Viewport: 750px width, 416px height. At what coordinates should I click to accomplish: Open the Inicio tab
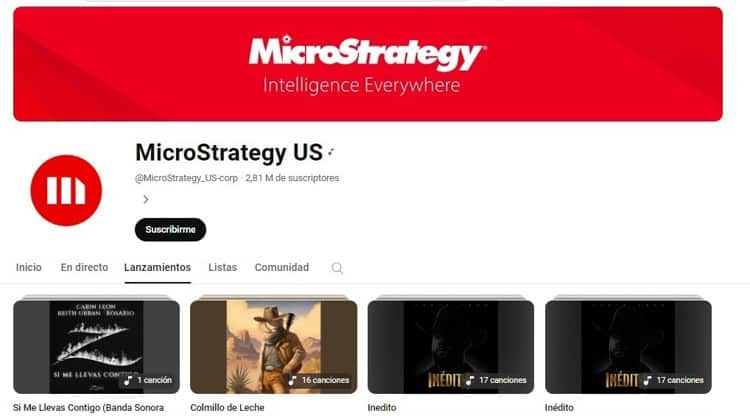pyautogui.click(x=29, y=267)
